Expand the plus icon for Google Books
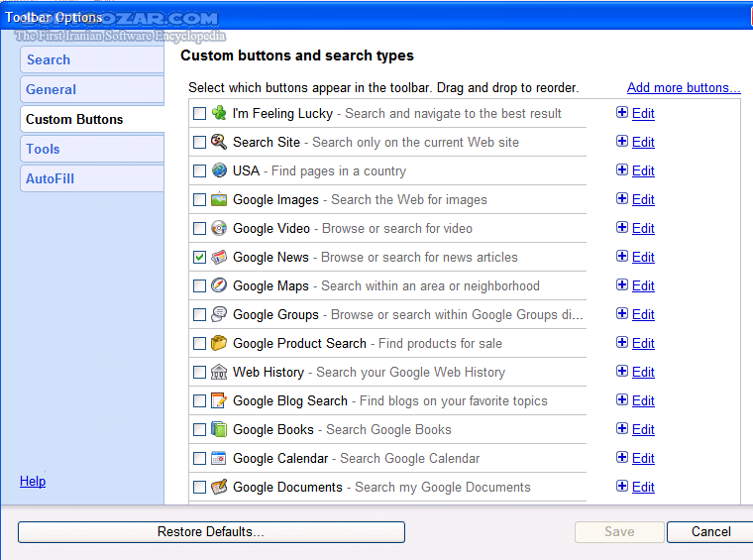This screenshot has width=753, height=560. (622, 428)
